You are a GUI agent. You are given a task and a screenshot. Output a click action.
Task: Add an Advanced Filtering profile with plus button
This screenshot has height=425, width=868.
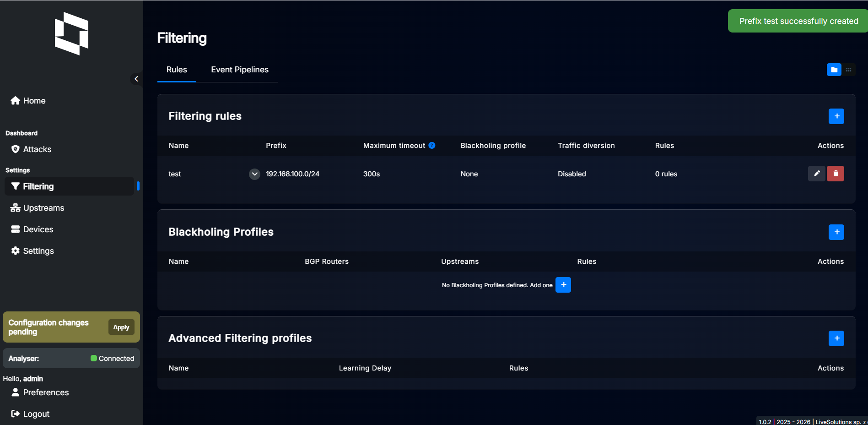tap(836, 338)
